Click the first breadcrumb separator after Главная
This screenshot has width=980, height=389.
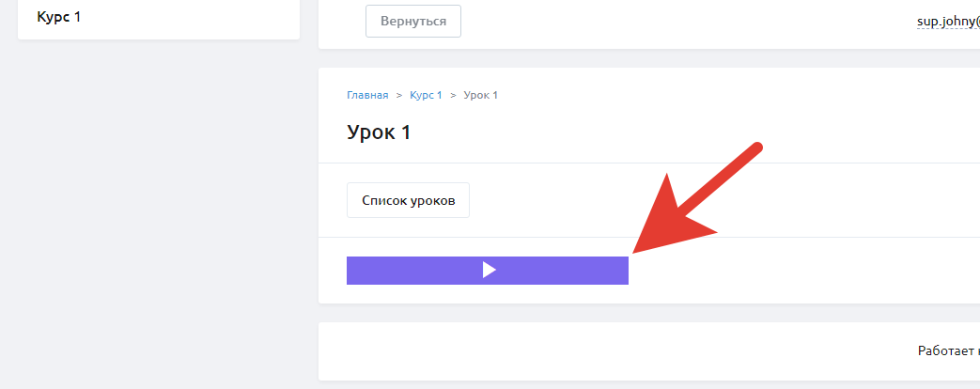(x=399, y=96)
